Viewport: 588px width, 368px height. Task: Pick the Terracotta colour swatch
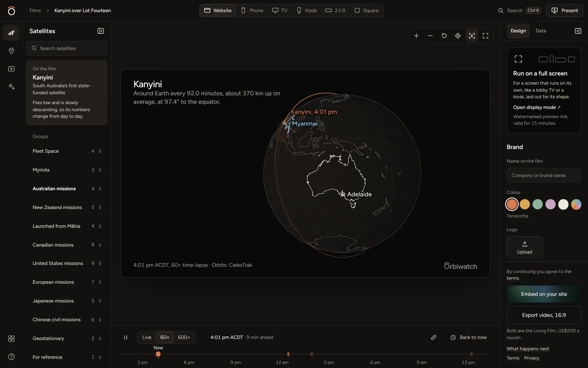point(512,204)
